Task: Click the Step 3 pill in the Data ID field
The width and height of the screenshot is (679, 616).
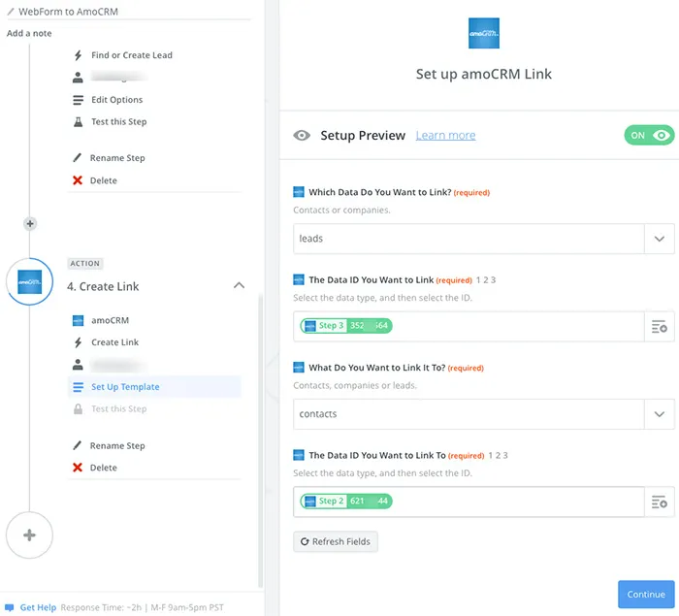Action: click(346, 326)
